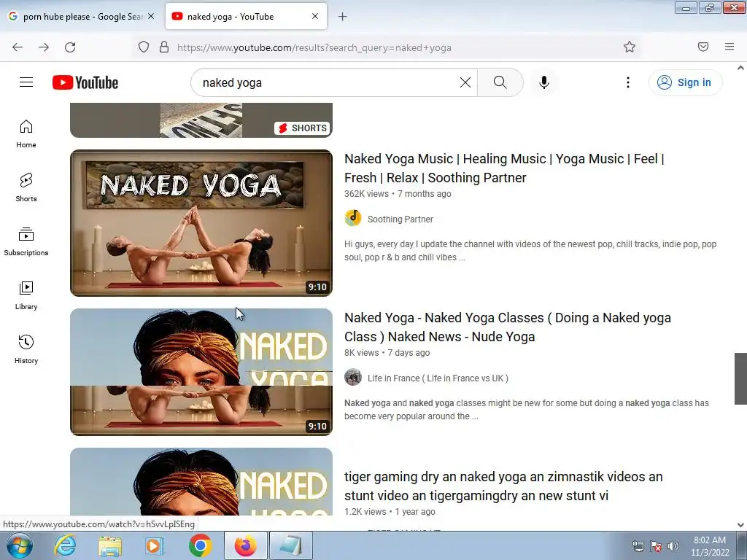Close the YouTube tab
747x560 pixels.
click(x=315, y=16)
